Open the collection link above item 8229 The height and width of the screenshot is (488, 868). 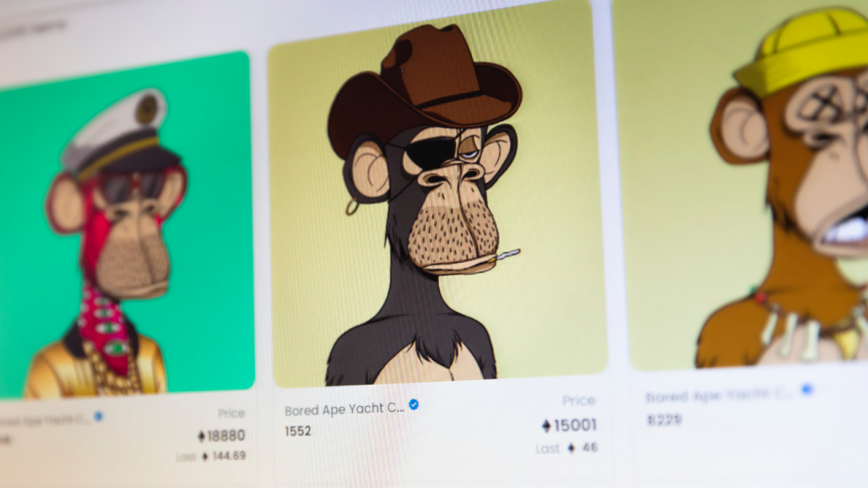[721, 396]
